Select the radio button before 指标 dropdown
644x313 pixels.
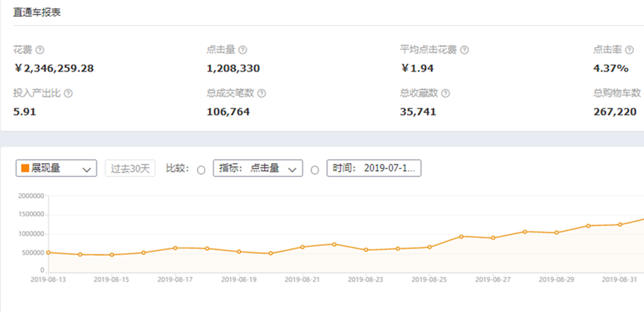(x=201, y=170)
